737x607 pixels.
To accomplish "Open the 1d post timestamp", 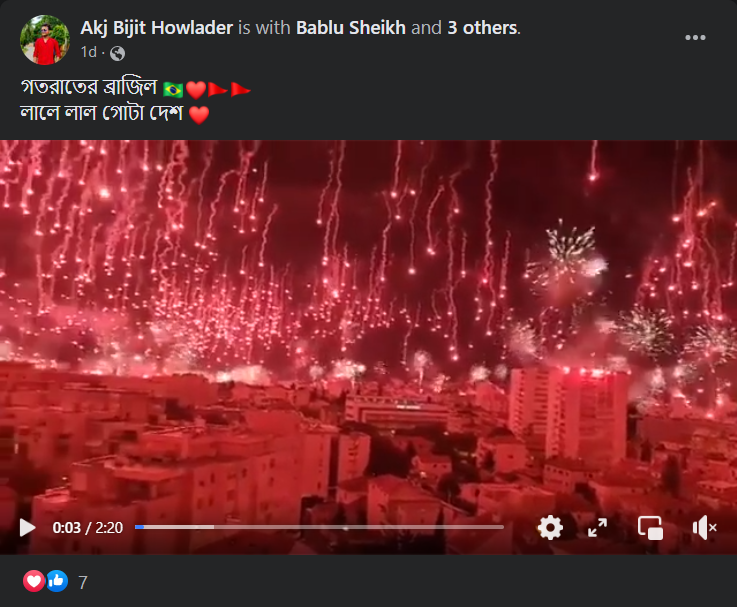I will pyautogui.click(x=88, y=52).
